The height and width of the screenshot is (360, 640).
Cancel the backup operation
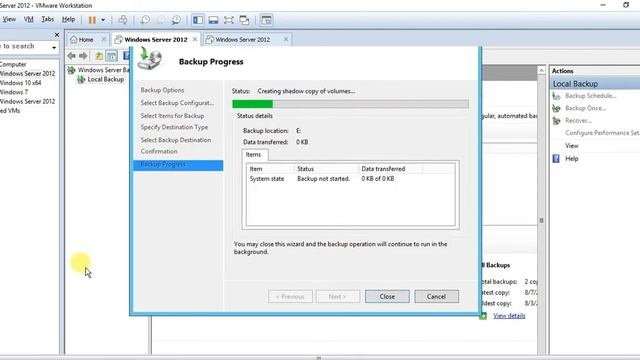tap(436, 296)
